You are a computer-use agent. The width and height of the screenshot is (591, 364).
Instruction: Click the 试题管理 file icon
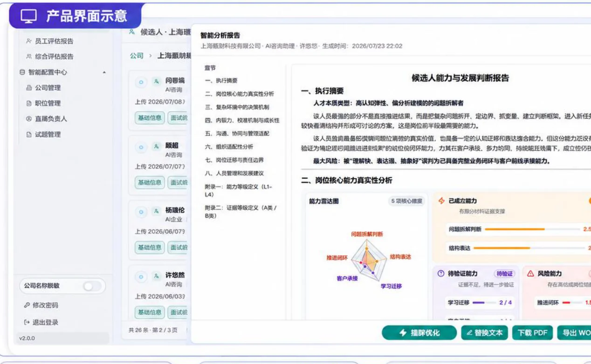pyautogui.click(x=29, y=135)
